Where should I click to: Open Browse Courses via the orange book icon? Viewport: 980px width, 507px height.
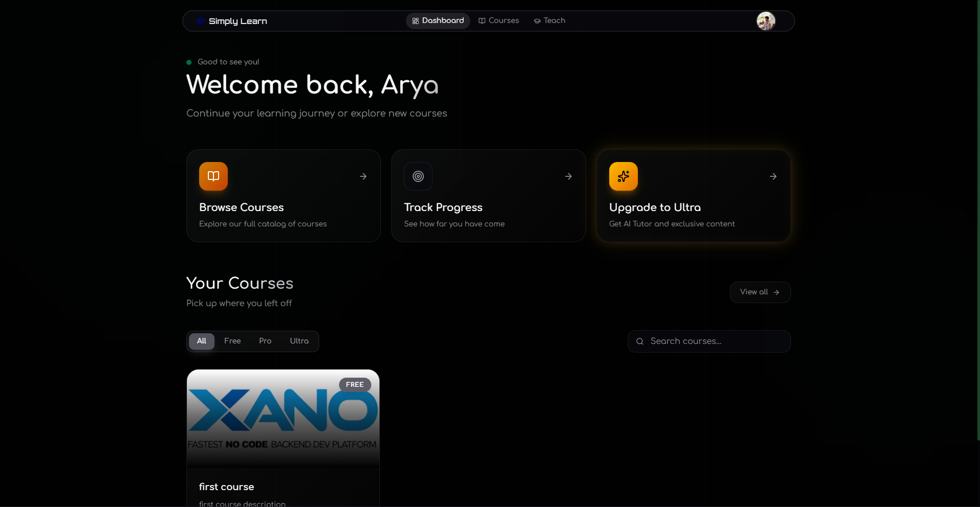click(213, 176)
